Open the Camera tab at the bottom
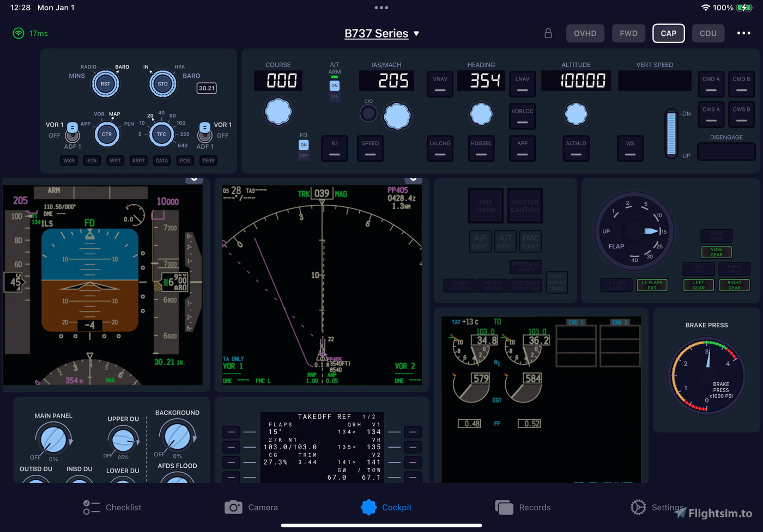This screenshot has height=532, width=763. [x=251, y=507]
